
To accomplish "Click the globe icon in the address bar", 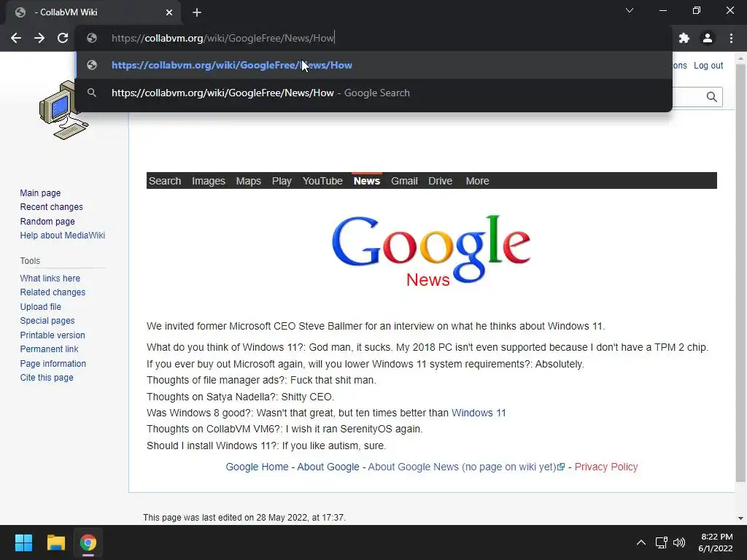I will pyautogui.click(x=92, y=38).
